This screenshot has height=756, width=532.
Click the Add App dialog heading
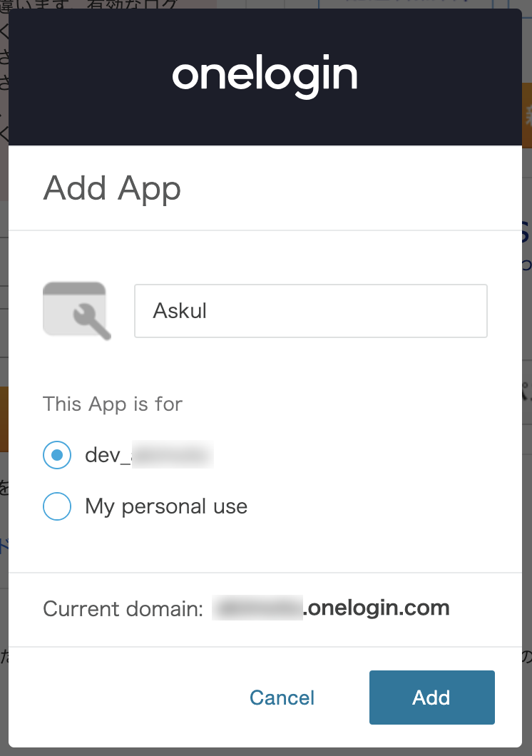pyautogui.click(x=112, y=188)
